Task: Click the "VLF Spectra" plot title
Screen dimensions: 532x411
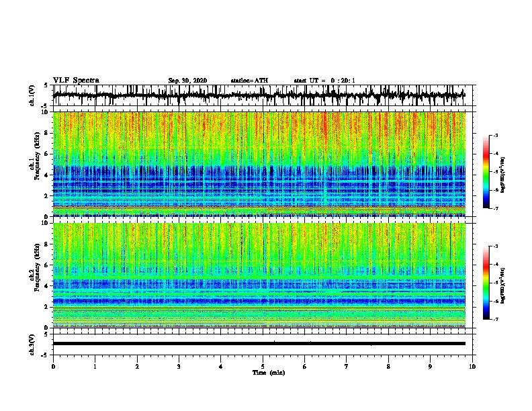Action: (x=76, y=81)
